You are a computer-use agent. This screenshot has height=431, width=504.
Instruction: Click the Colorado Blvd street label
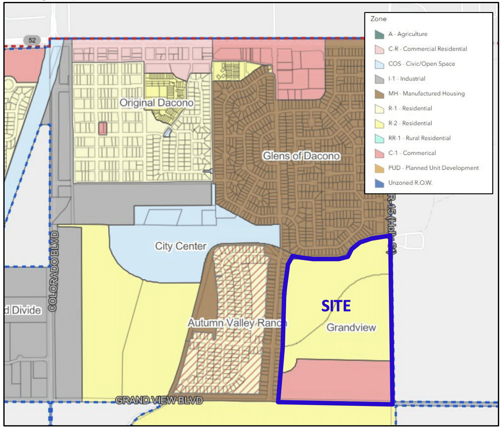(x=53, y=271)
